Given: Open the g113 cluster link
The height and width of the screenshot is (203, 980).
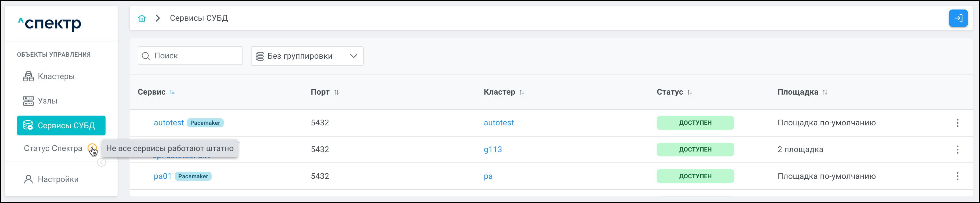Looking at the screenshot, I should (493, 150).
